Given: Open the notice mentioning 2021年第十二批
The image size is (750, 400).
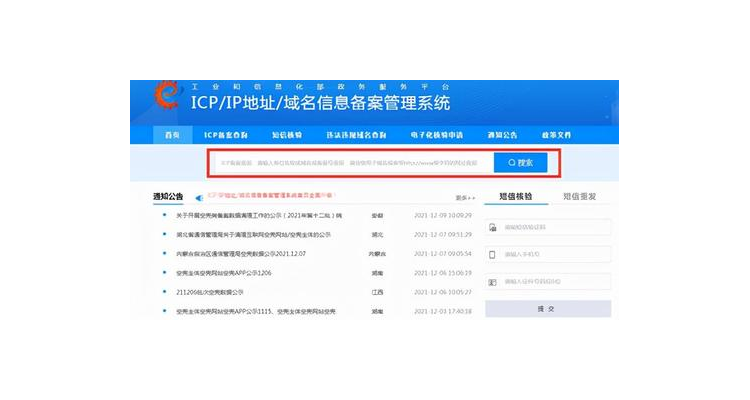Looking at the screenshot, I should [259, 216].
